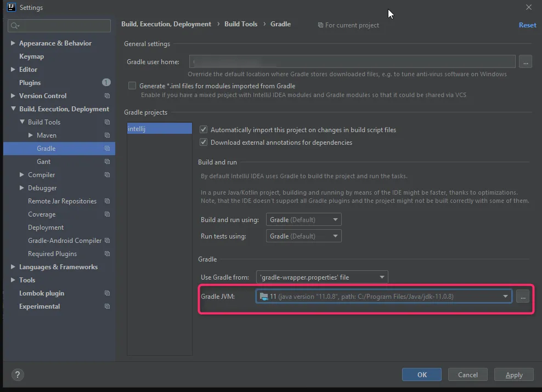Click the project-level icon beside Compiler
The image size is (542, 392).
[107, 175]
